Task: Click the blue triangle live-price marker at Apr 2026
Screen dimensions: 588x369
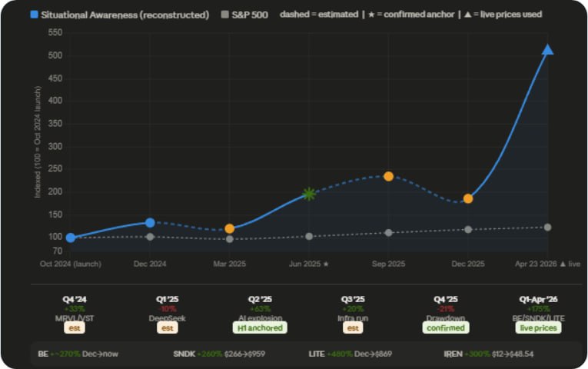Action: (547, 49)
